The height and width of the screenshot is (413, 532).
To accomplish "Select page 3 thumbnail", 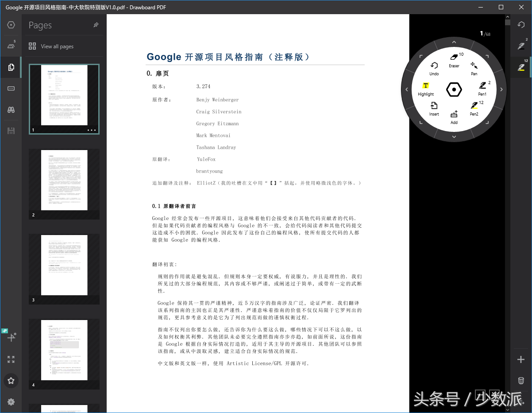I will click(64, 269).
